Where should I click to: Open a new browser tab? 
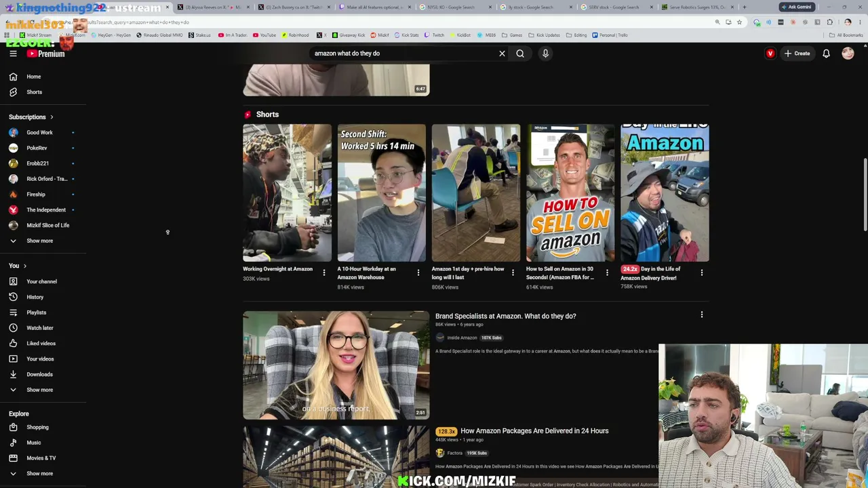click(x=744, y=7)
